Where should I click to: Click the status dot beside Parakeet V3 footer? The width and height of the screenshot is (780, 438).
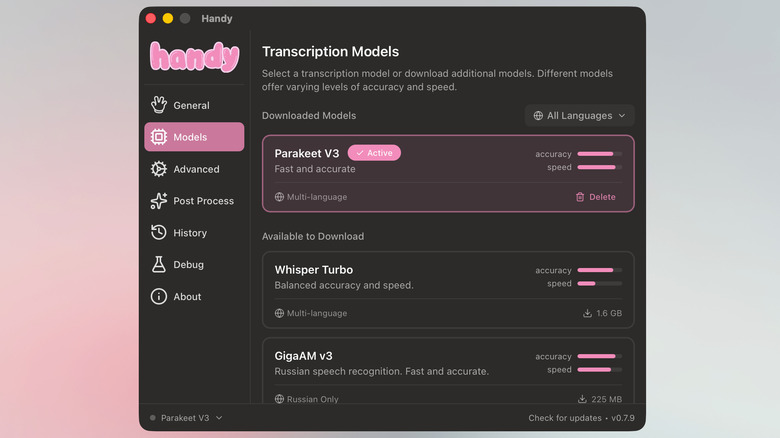153,418
